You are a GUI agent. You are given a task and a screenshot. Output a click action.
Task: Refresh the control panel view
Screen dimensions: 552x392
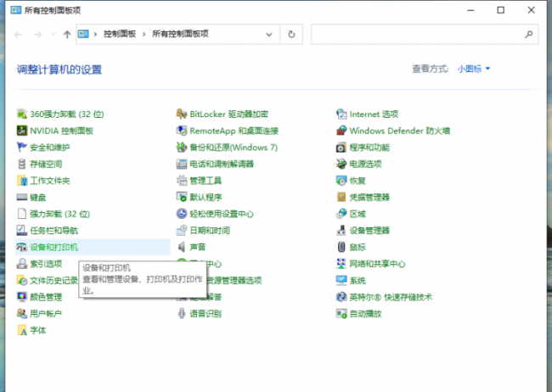pyautogui.click(x=291, y=34)
